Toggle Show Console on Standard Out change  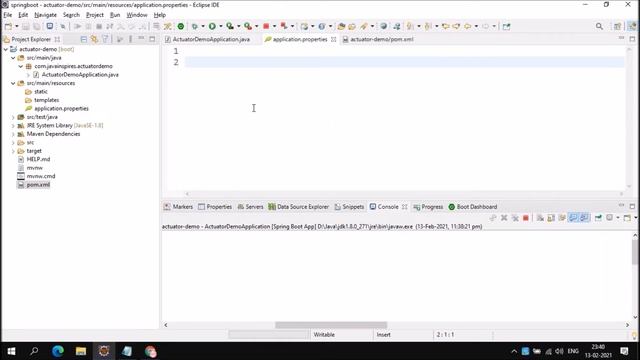point(573,218)
